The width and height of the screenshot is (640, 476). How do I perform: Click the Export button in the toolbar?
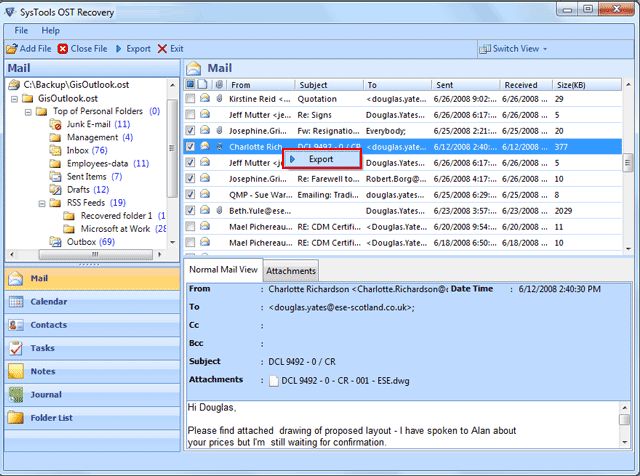(x=132, y=48)
